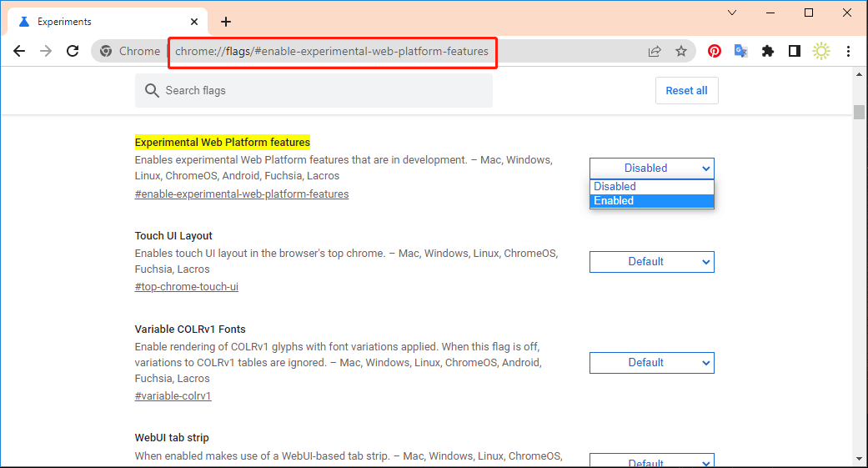The height and width of the screenshot is (468, 868).
Task: Click the forward navigation arrow
Action: pos(46,51)
